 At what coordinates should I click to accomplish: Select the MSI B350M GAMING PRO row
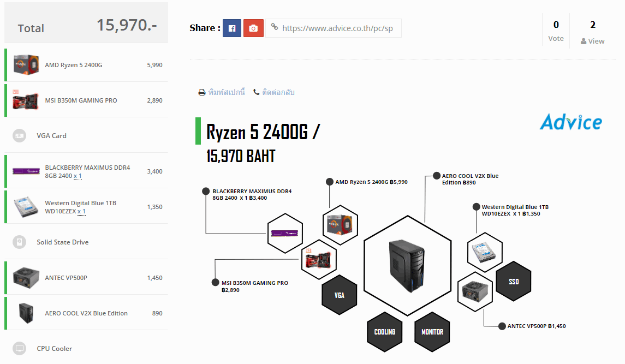(86, 100)
